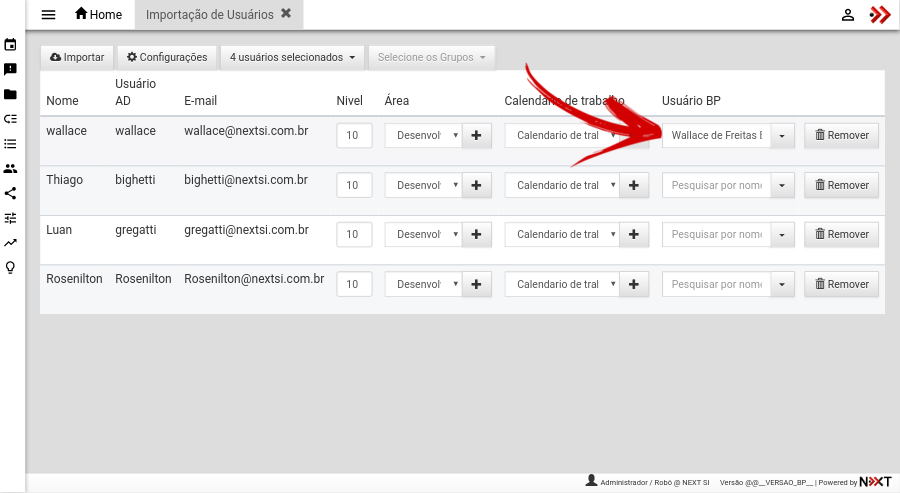Click the share icon in the sidebar
Viewport: 900px width, 493px height.
pos(10,193)
